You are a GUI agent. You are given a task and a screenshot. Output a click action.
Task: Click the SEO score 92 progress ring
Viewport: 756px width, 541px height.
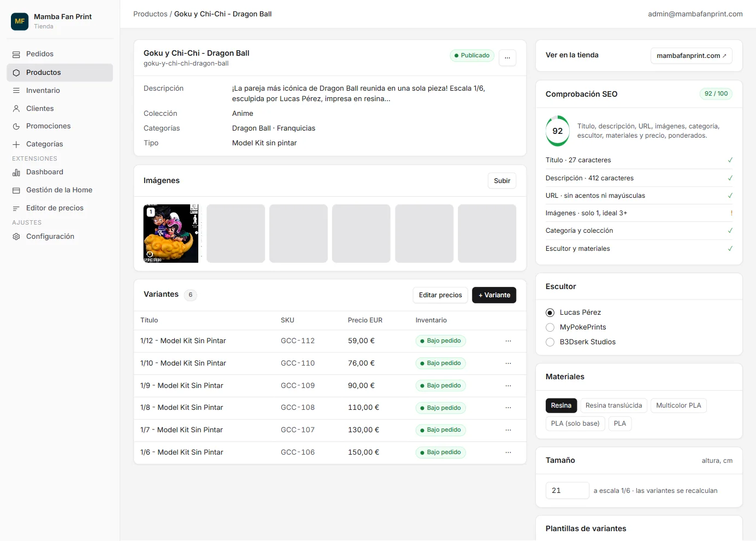click(557, 131)
